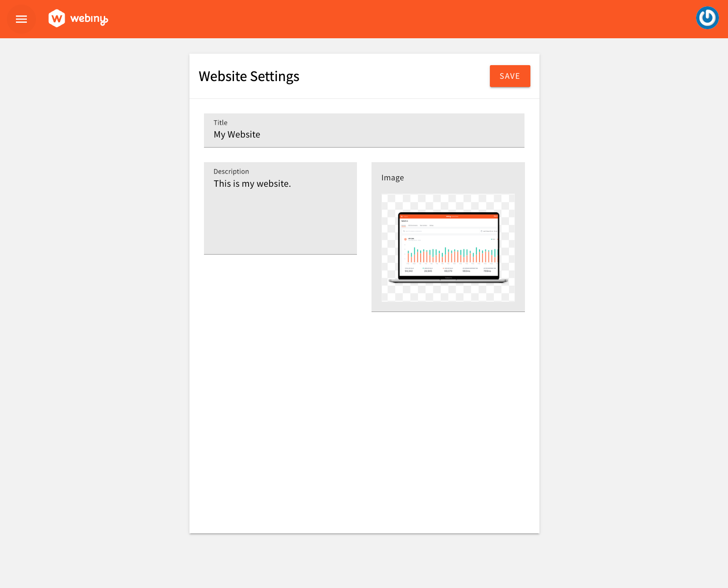The height and width of the screenshot is (588, 728).
Task: Click the Webiny hexagon logo icon
Action: (57, 19)
